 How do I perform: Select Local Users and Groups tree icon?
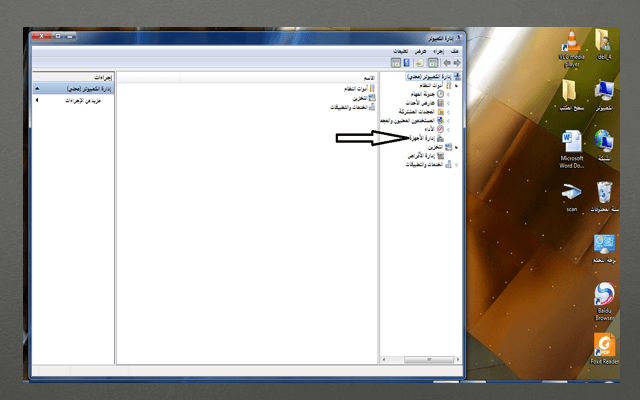pyautogui.click(x=440, y=120)
